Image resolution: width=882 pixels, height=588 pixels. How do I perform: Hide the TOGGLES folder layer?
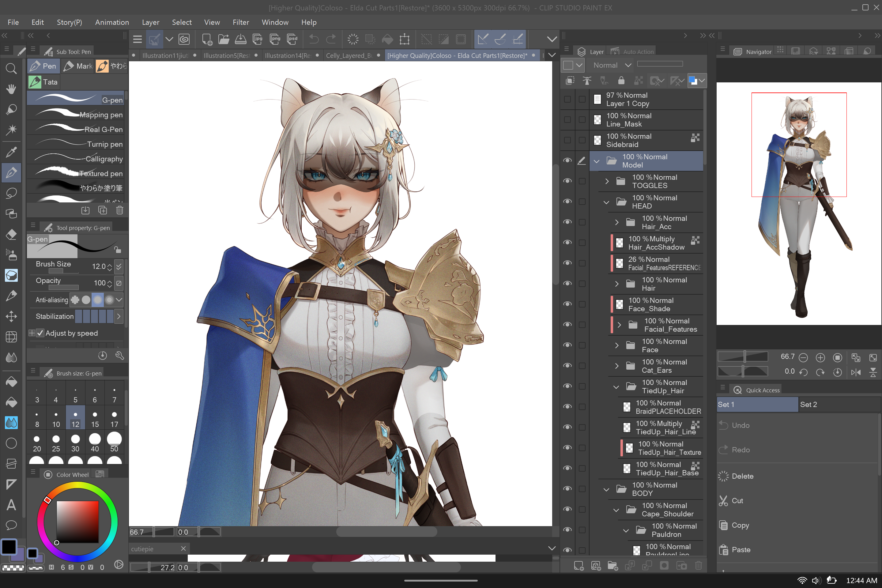(x=567, y=181)
